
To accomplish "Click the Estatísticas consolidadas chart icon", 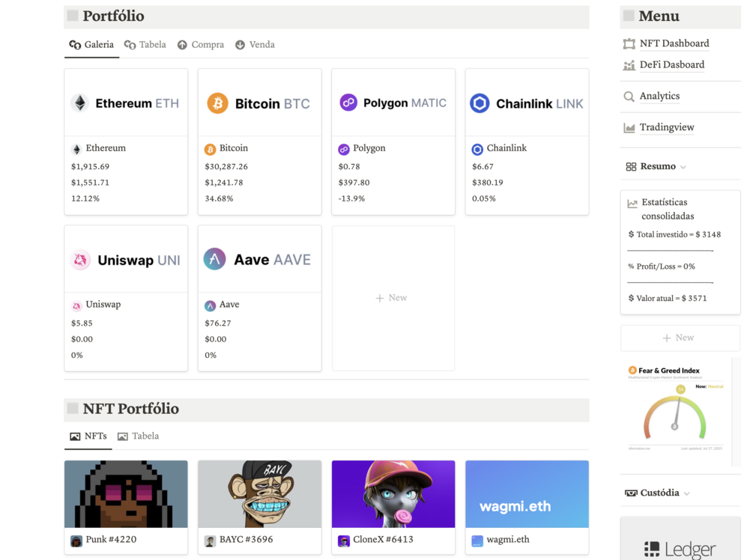I will [x=632, y=204].
